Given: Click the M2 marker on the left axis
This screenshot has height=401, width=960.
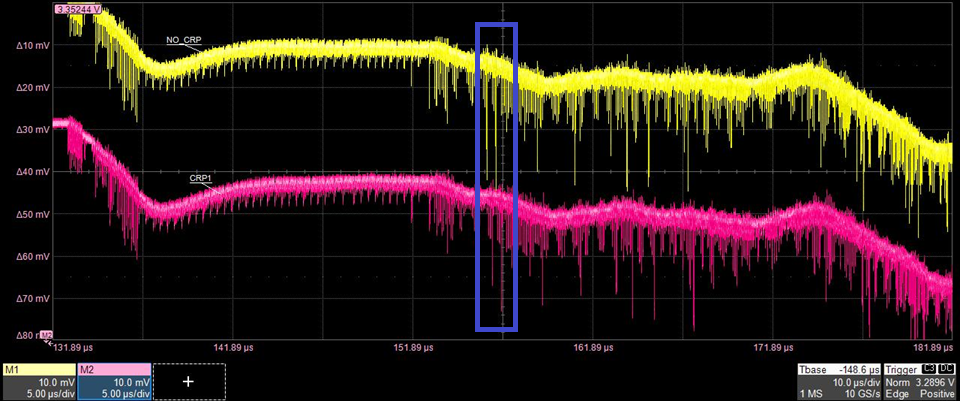Looking at the screenshot, I should [x=46, y=334].
